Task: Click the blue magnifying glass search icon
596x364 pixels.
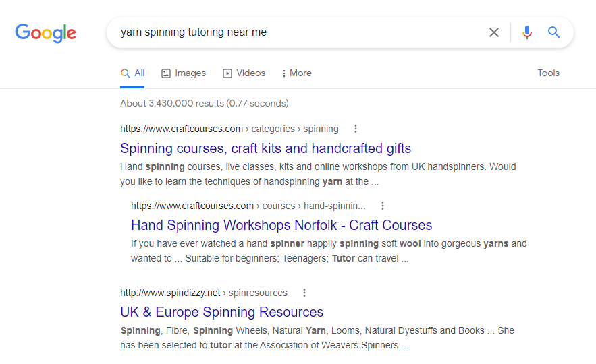Action: [x=553, y=32]
